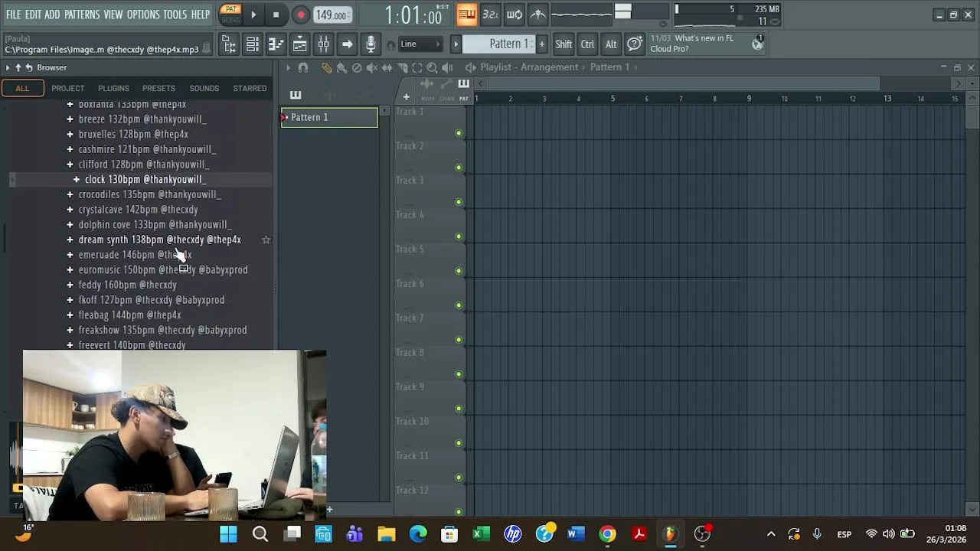980x551 pixels.
Task: Expand the "feddy 160bpm" browser item
Action: click(70, 285)
